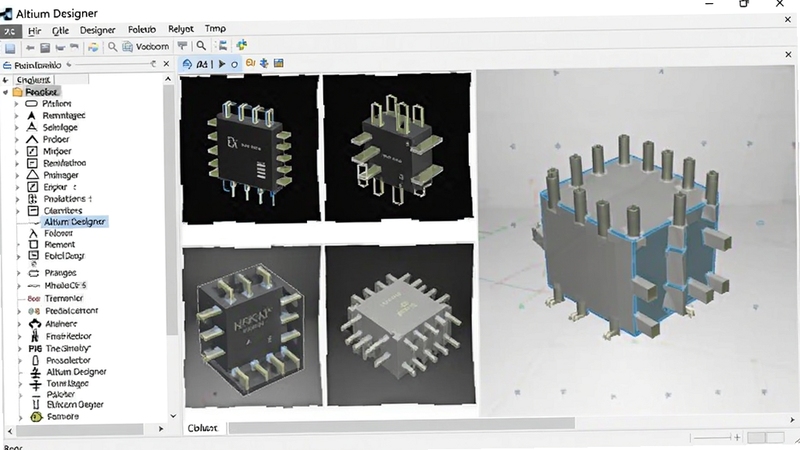Click the yellow round icon beside Famore
800x450 pixels.
click(x=36, y=417)
